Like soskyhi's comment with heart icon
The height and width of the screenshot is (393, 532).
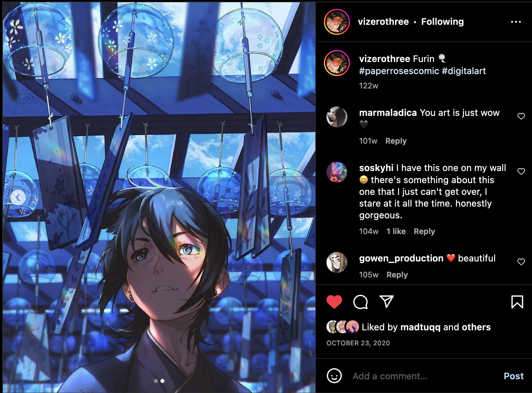521,171
